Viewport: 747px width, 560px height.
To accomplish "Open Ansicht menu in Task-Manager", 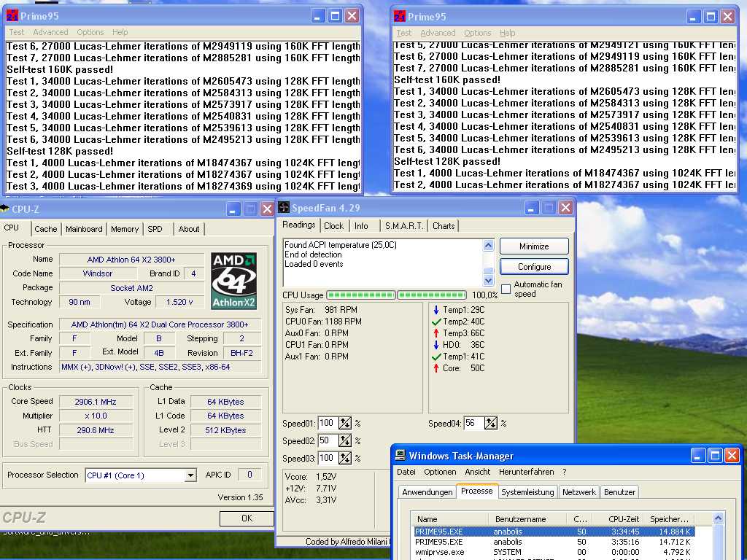I will pyautogui.click(x=477, y=472).
